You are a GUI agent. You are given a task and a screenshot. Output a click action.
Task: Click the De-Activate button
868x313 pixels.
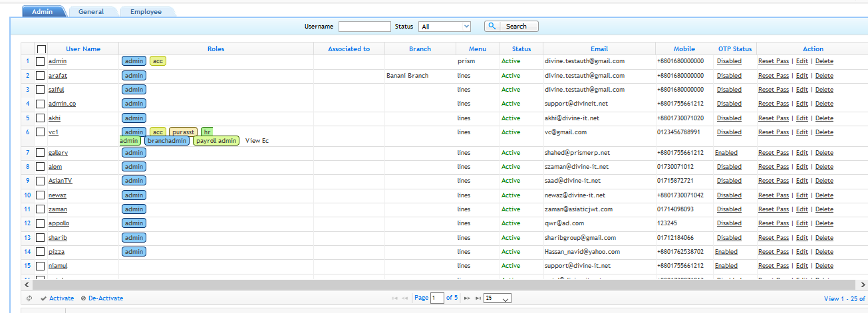click(x=102, y=298)
